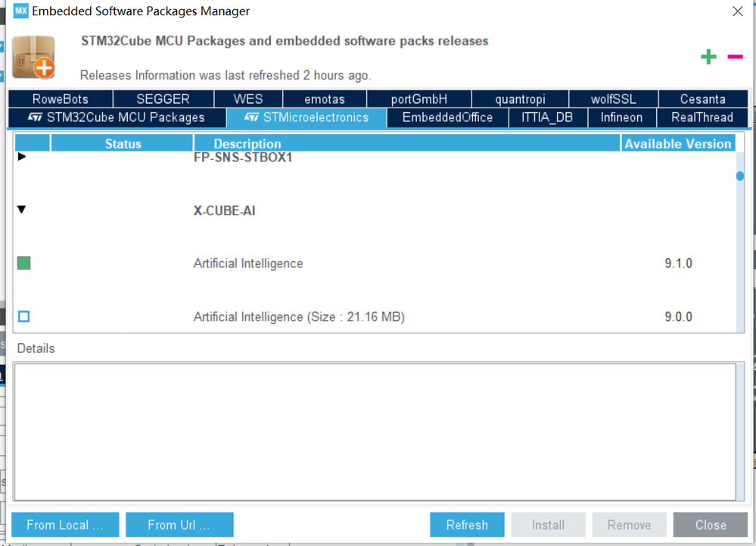Click the Install button
The image size is (756, 546).
point(548,525)
